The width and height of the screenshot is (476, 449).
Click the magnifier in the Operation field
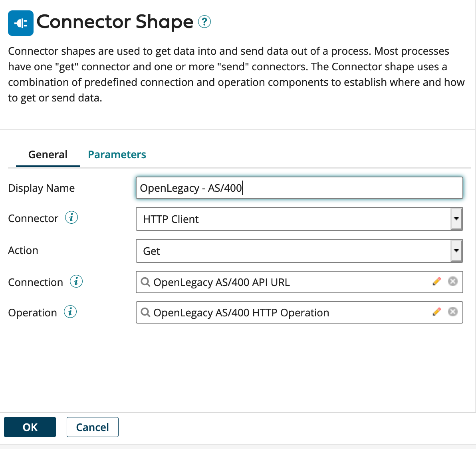(145, 312)
